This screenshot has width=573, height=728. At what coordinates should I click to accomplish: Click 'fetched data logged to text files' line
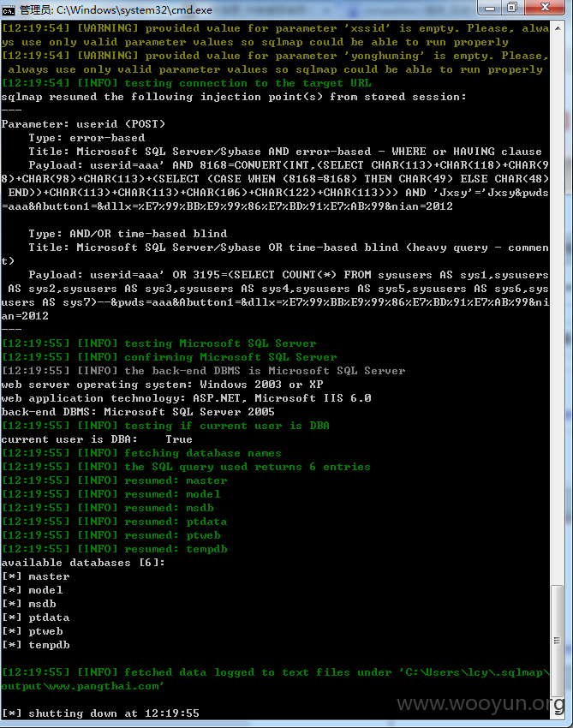click(275, 672)
